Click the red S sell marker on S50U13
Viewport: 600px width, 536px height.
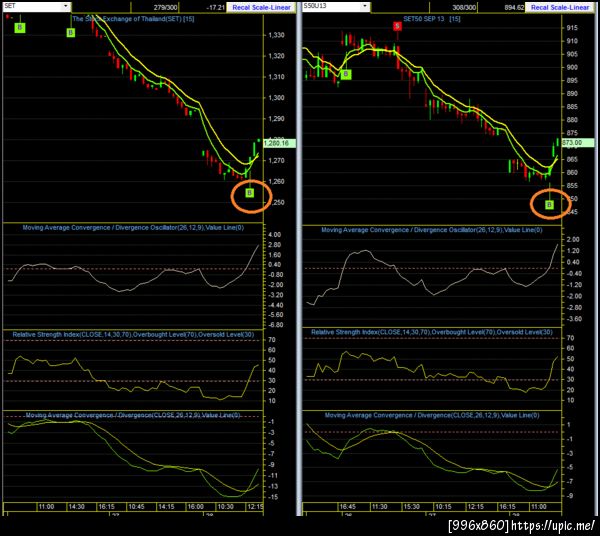click(x=397, y=26)
